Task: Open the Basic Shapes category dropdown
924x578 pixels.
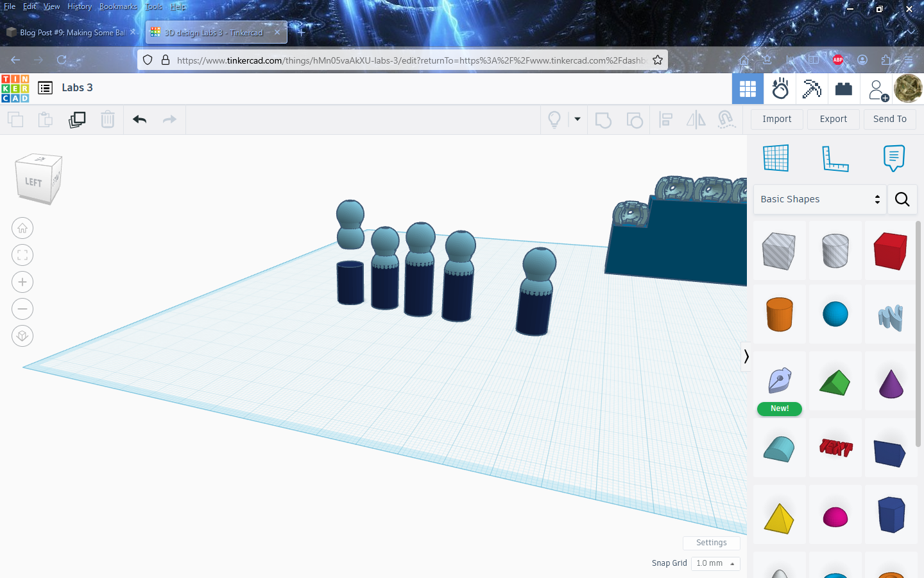Action: pyautogui.click(x=820, y=199)
